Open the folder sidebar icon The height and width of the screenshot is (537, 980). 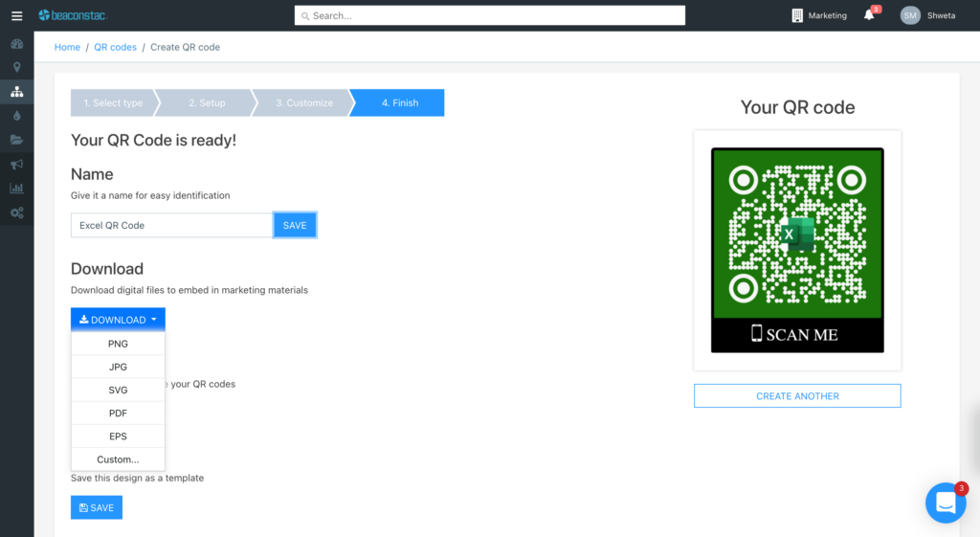[x=16, y=140]
